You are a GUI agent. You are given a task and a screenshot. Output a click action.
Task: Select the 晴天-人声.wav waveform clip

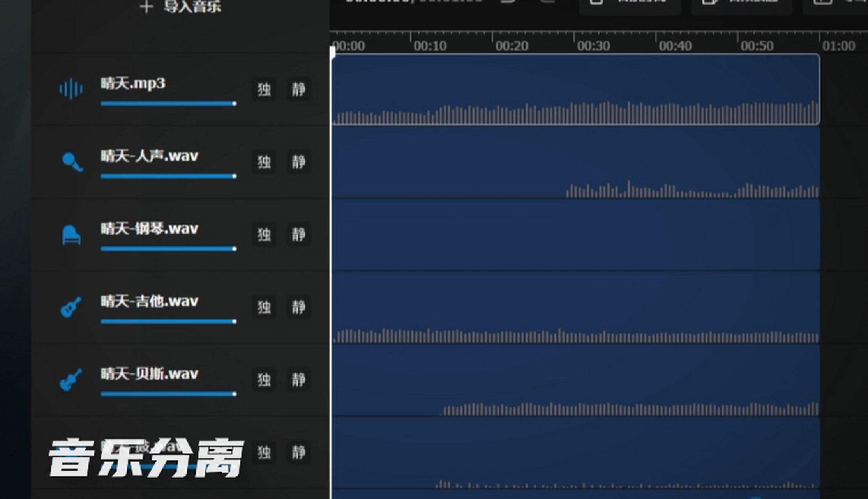(576, 163)
